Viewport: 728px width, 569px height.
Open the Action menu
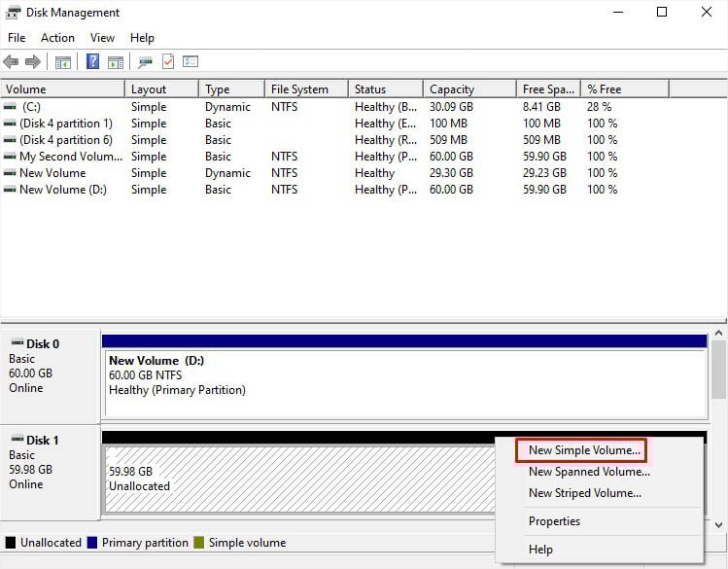(57, 38)
